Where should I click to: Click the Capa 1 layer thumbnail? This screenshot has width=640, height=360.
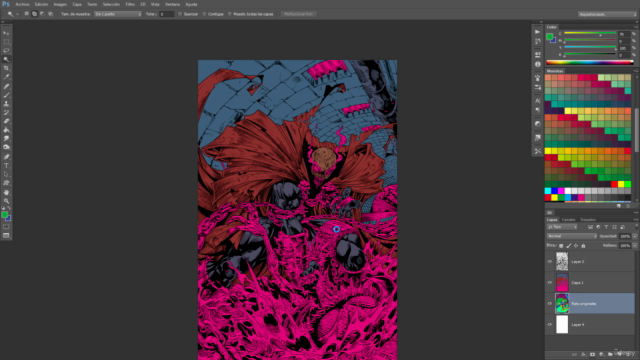point(562,282)
